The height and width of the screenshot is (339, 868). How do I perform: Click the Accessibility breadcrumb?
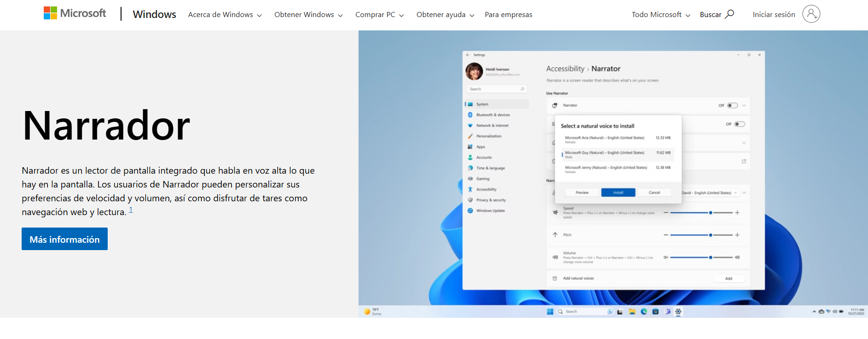(565, 69)
